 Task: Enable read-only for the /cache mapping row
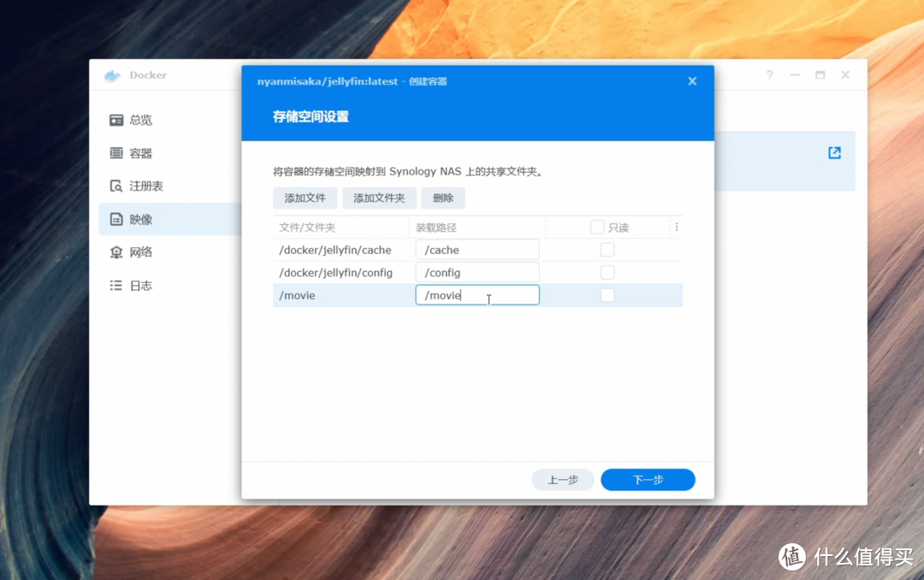(607, 249)
